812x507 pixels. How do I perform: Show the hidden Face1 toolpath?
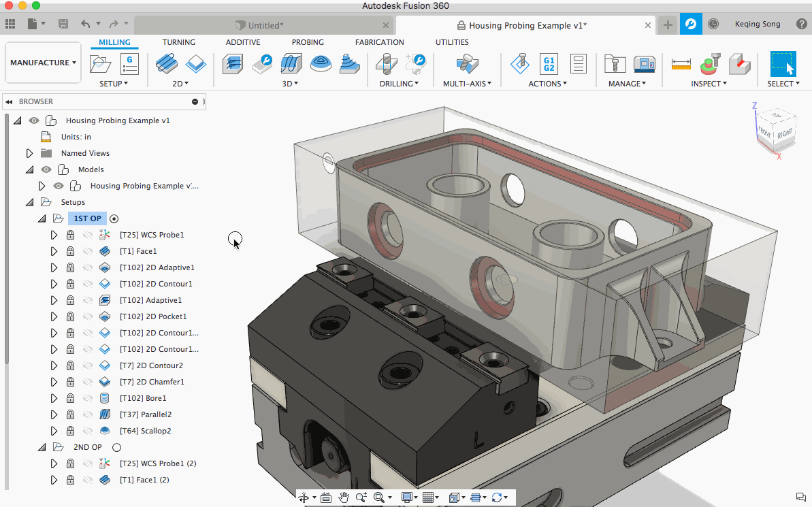87,251
